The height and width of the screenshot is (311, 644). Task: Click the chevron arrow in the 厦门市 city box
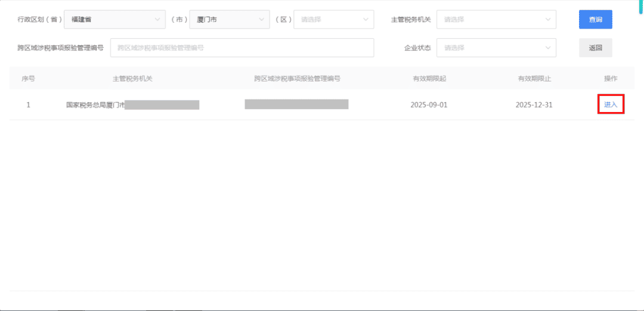point(262,20)
